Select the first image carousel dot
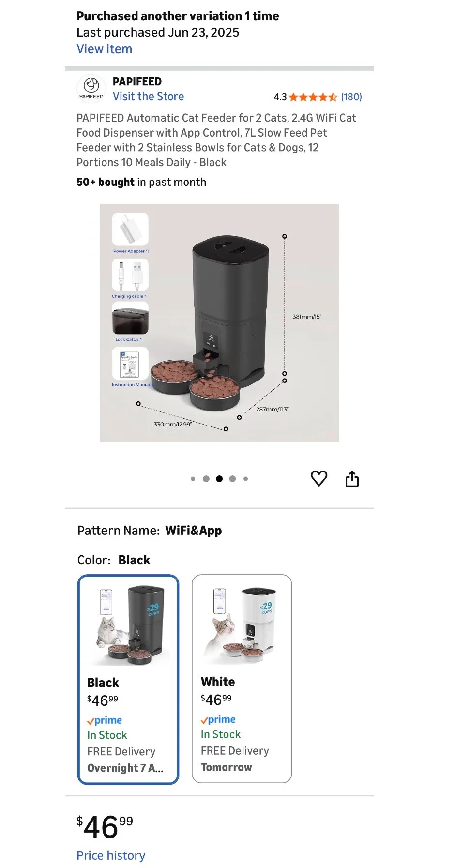This screenshot has height=868, width=455. pyautogui.click(x=193, y=479)
